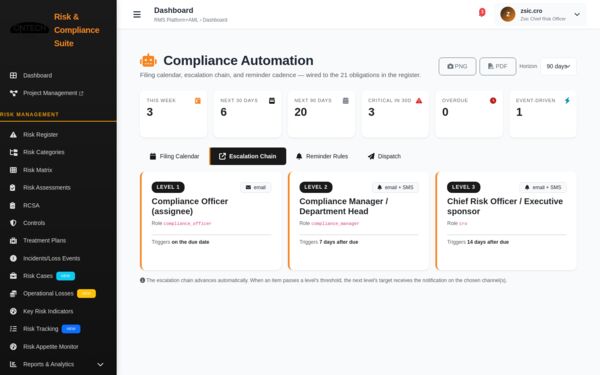
Task: Click the compliance_manager role code
Action: tap(335, 223)
